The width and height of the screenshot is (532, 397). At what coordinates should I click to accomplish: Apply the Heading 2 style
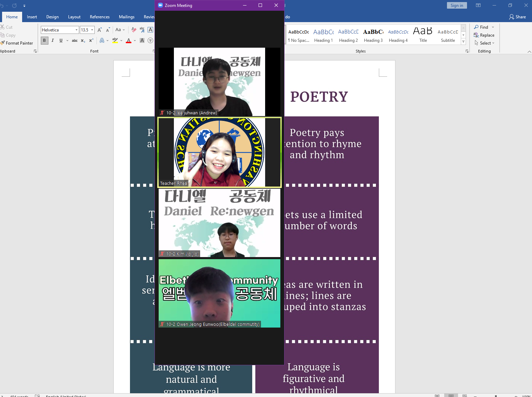click(x=348, y=35)
